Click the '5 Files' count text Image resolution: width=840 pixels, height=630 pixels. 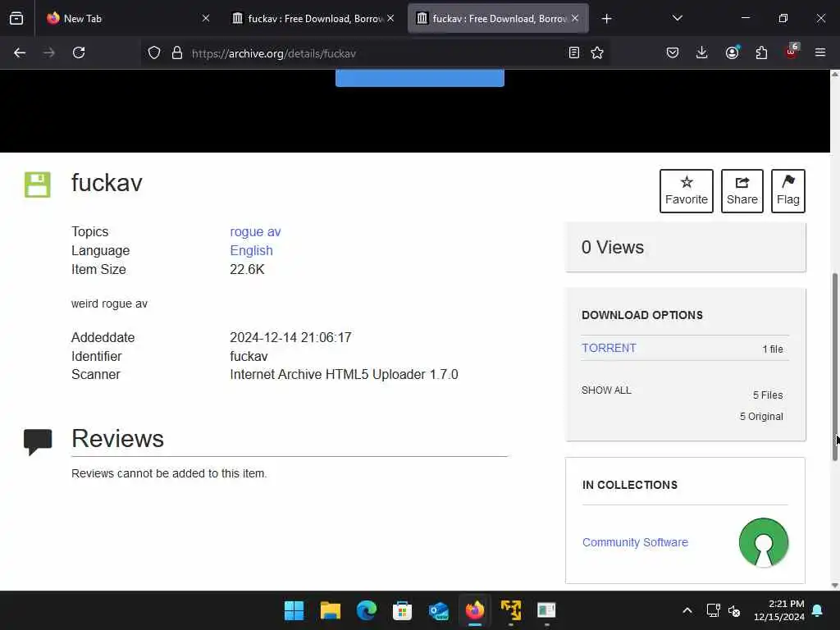768,395
